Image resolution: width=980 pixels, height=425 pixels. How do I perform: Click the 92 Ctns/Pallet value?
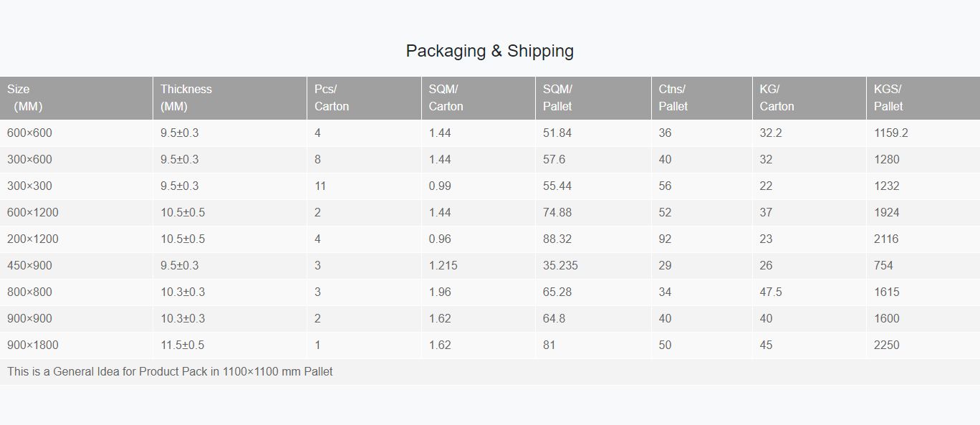pos(666,239)
